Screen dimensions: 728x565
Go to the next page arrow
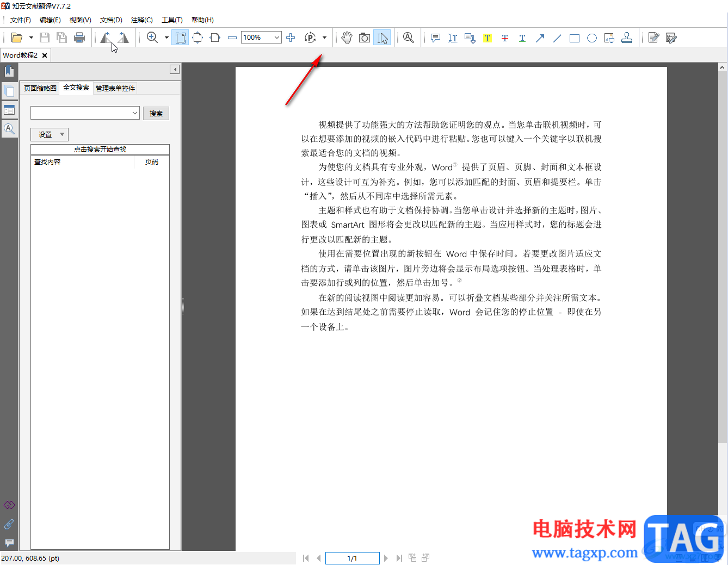pos(386,558)
